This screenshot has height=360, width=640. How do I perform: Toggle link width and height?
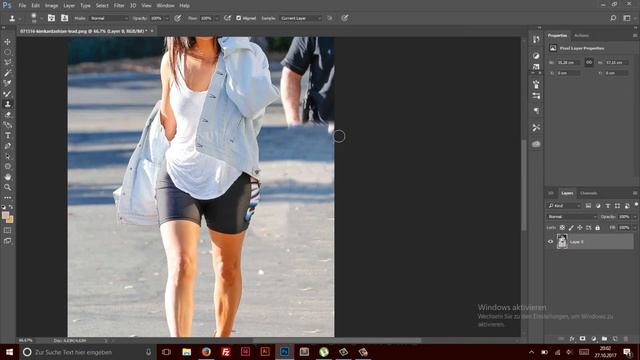click(x=589, y=62)
